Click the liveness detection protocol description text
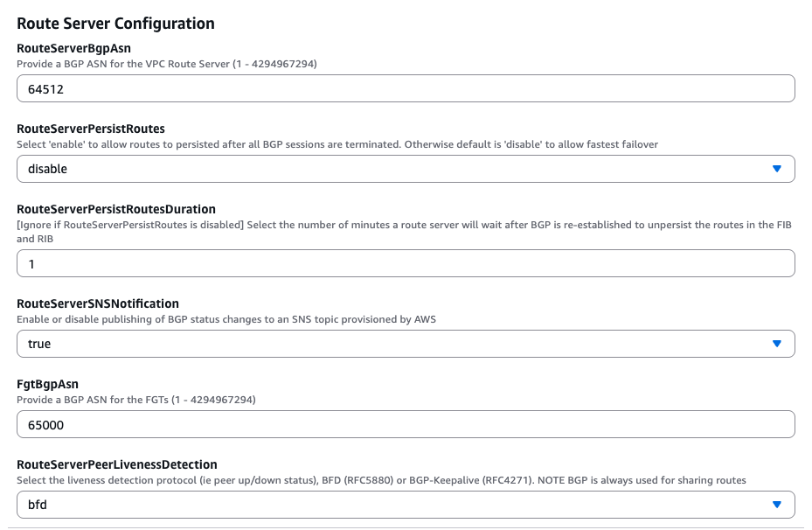The width and height of the screenshot is (812, 530). click(381, 480)
